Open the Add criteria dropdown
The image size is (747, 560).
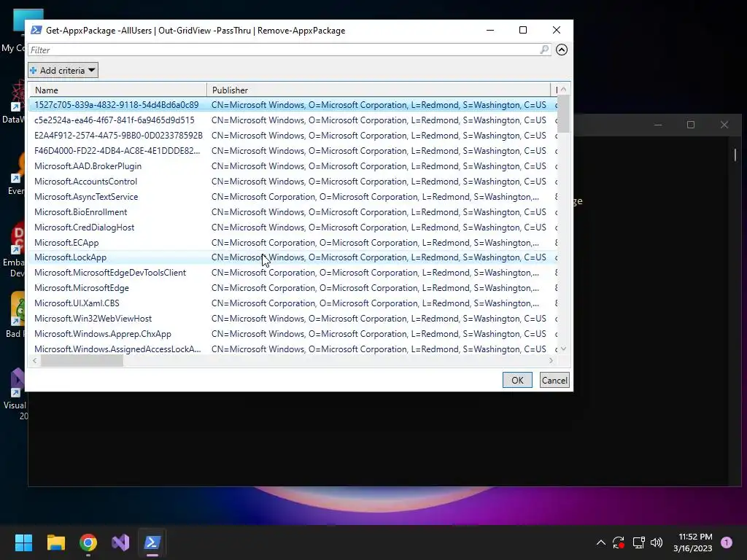(x=63, y=71)
